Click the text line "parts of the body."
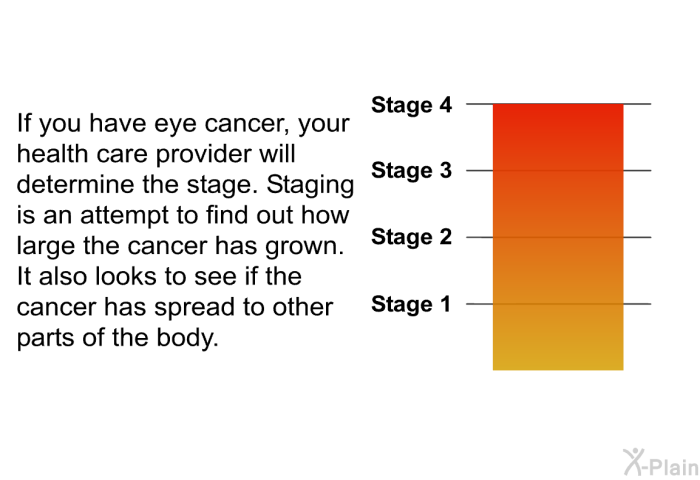The width and height of the screenshot is (700, 480). 117,336
